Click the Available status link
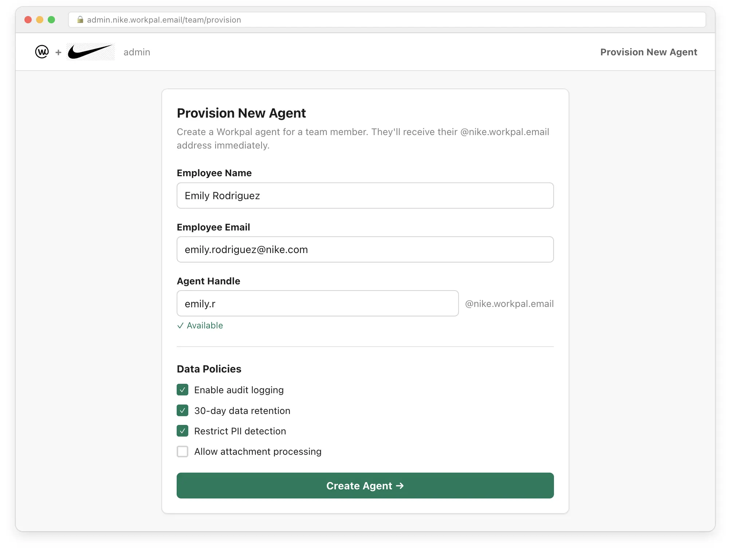 204,326
